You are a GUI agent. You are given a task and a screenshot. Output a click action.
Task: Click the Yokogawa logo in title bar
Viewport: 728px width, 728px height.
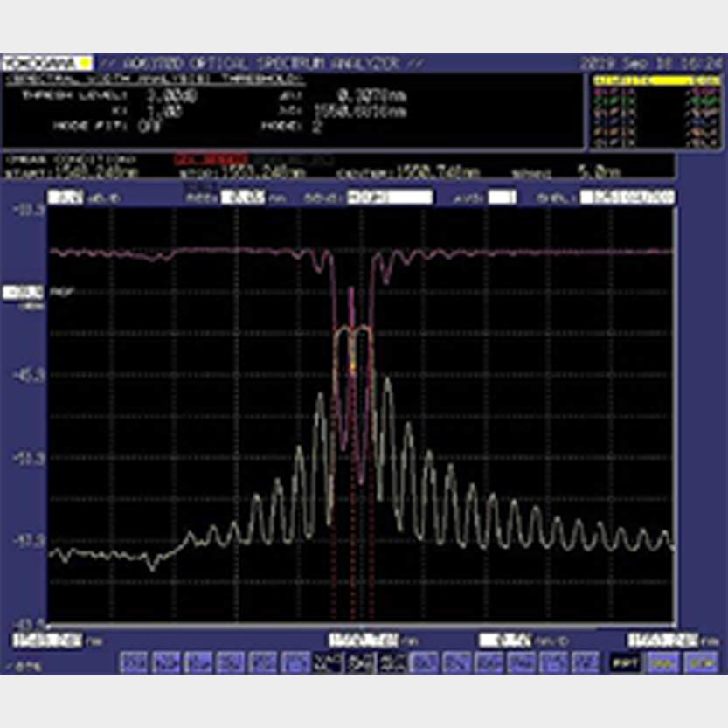point(45,63)
